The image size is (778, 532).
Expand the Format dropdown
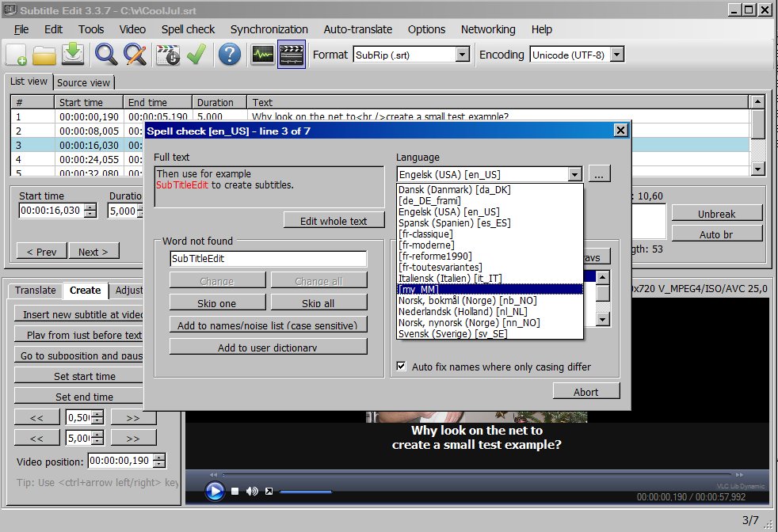[463, 55]
